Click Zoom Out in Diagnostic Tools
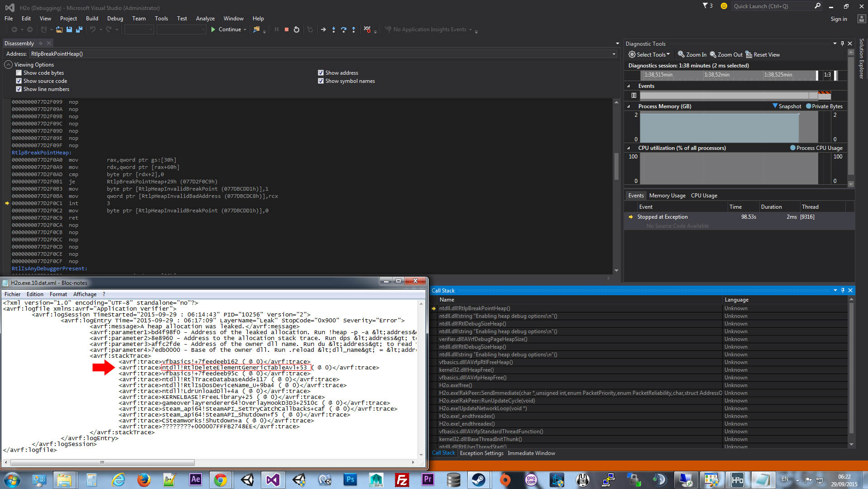This screenshot has height=489, width=868. (x=726, y=55)
